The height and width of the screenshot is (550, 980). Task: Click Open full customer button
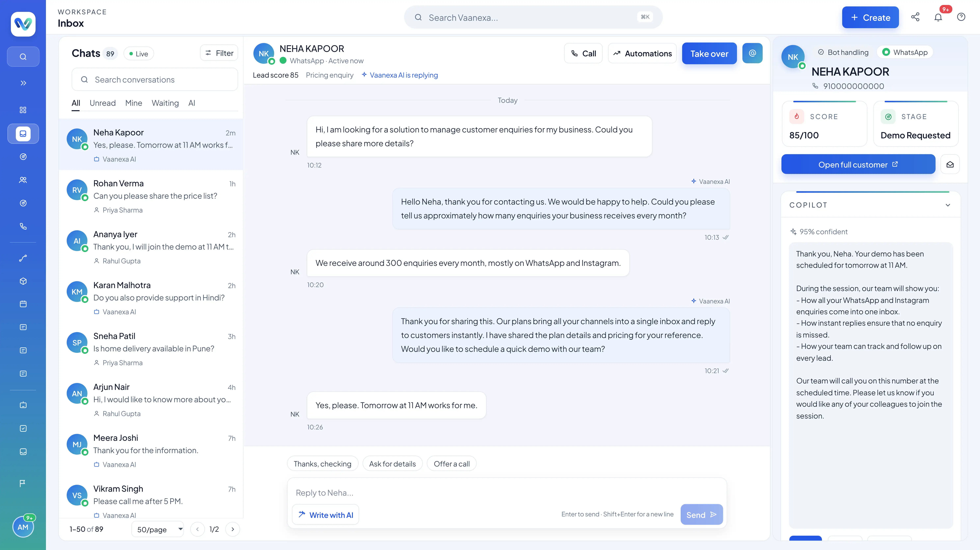point(858,164)
